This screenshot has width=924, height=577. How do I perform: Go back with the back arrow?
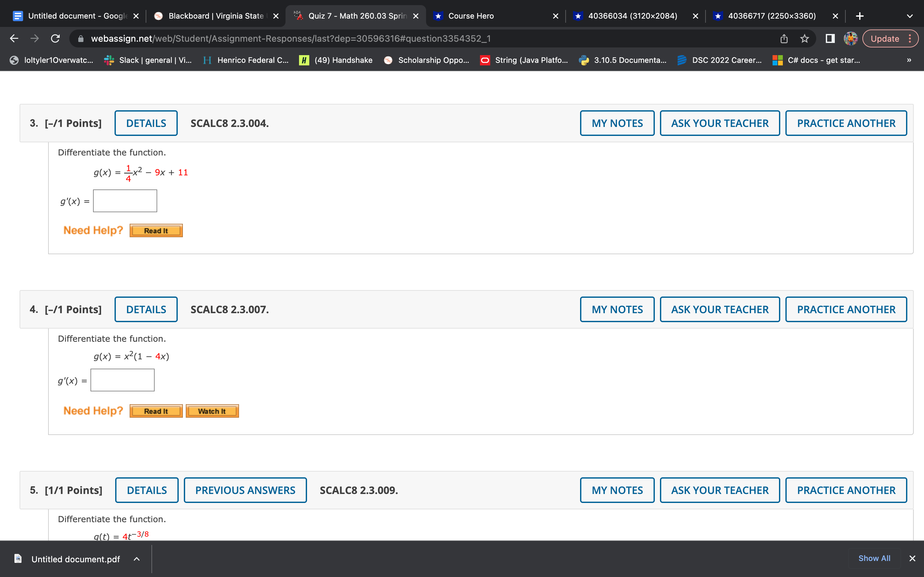[14, 38]
